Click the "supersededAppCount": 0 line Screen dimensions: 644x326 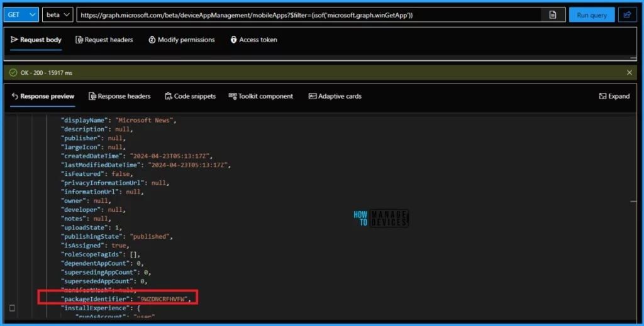(x=104, y=281)
